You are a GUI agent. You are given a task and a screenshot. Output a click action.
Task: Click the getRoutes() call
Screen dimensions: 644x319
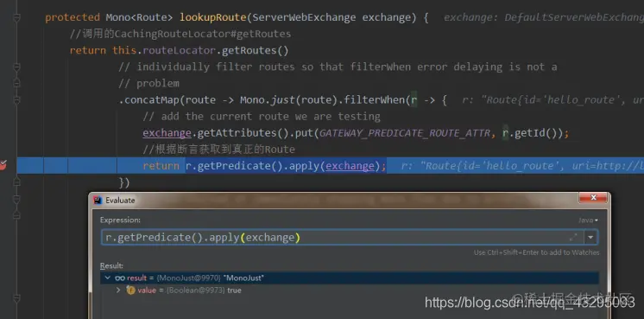coord(256,50)
